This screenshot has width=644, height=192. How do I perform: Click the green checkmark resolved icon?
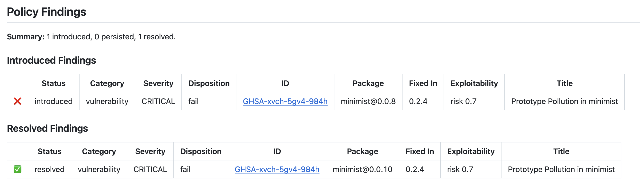(18, 170)
